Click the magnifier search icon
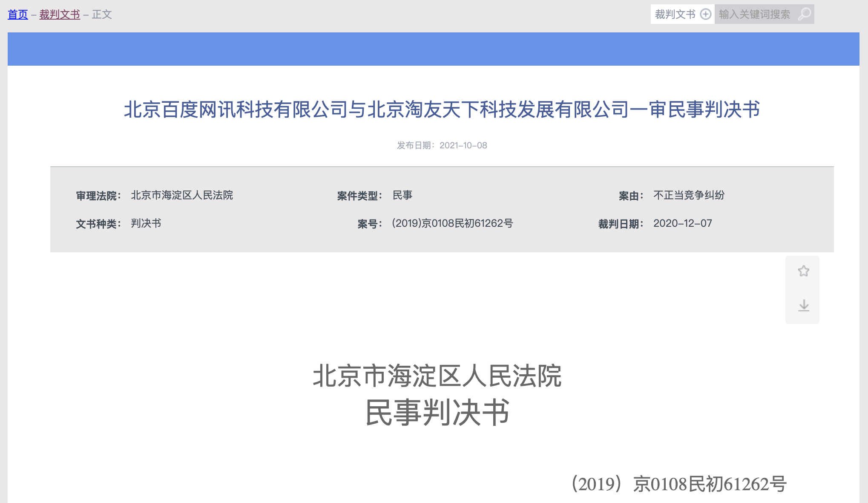Screen dimensions: 868x503 pos(804,14)
